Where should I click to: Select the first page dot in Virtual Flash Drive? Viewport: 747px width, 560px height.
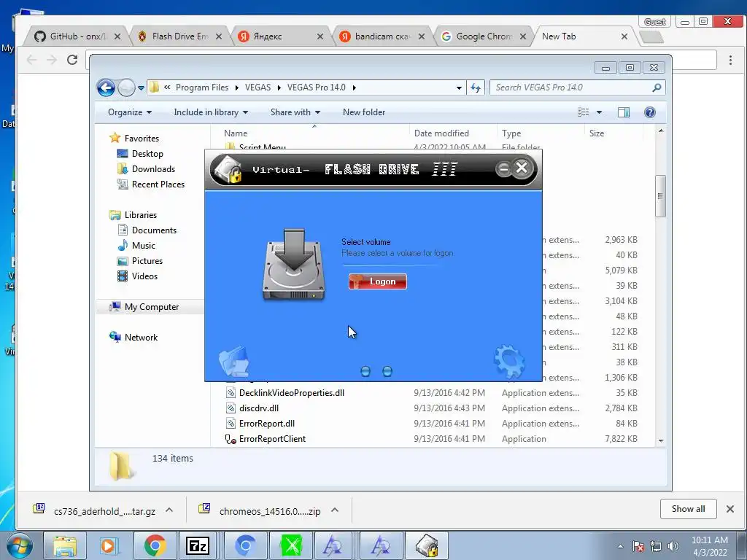point(365,371)
